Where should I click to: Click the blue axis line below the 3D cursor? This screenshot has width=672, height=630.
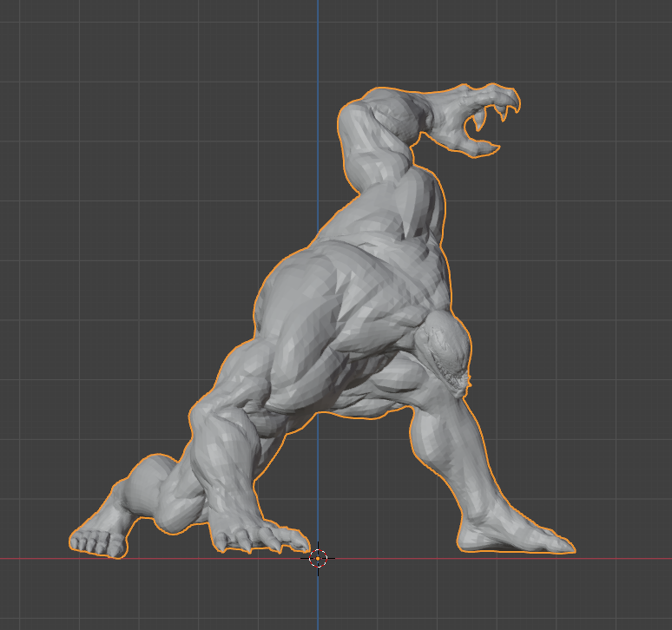tap(318, 603)
